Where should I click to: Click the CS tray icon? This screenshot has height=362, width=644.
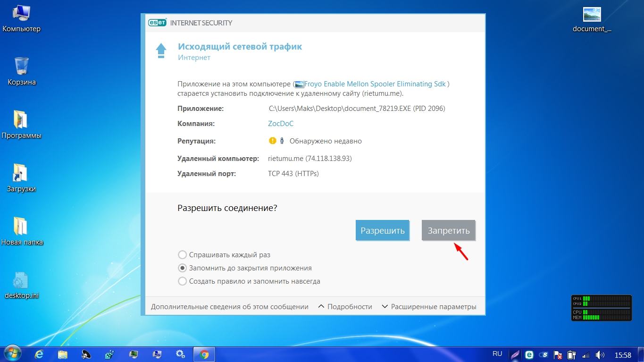tap(544, 354)
